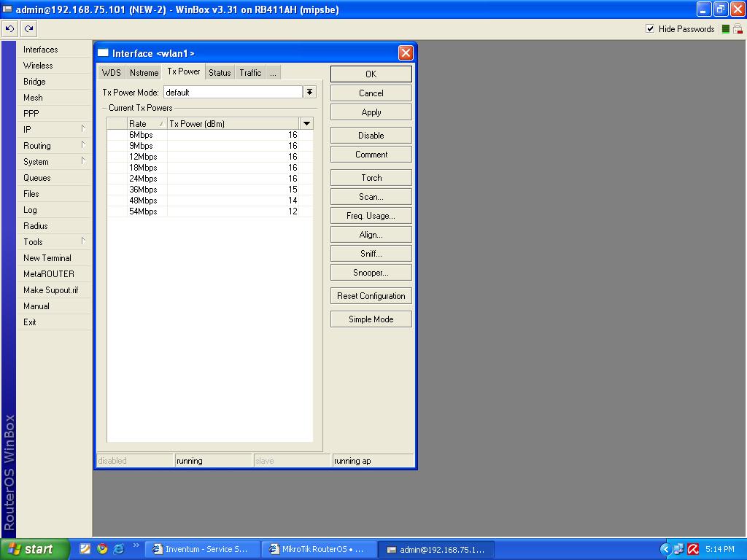Switch to the Status tab
Image resolution: width=747 pixels, height=560 pixels.
(x=220, y=72)
